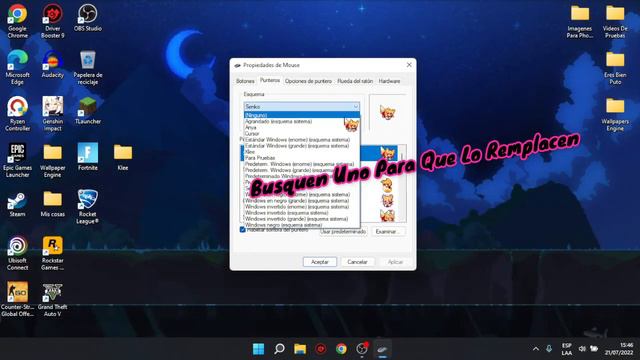This screenshot has width=640, height=360.
Task: Click the Aplicar button
Action: [395, 262]
